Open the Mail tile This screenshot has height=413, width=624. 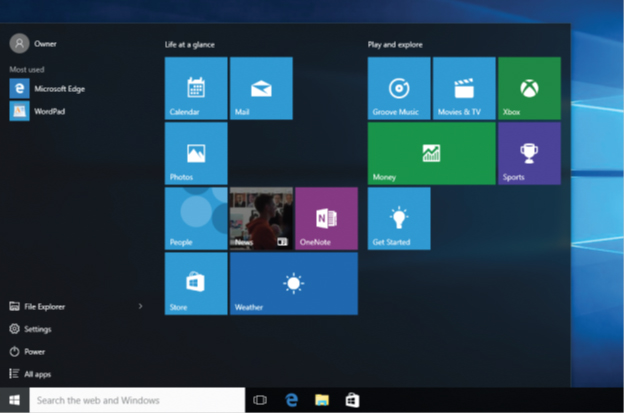[261, 88]
